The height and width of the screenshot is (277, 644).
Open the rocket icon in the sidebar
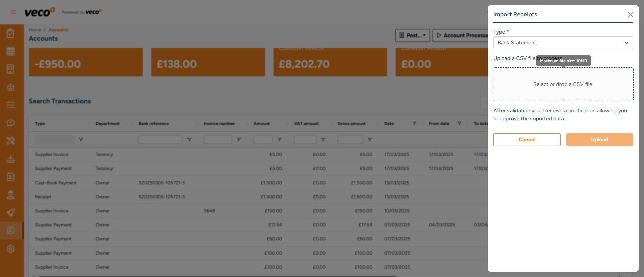pos(11,212)
